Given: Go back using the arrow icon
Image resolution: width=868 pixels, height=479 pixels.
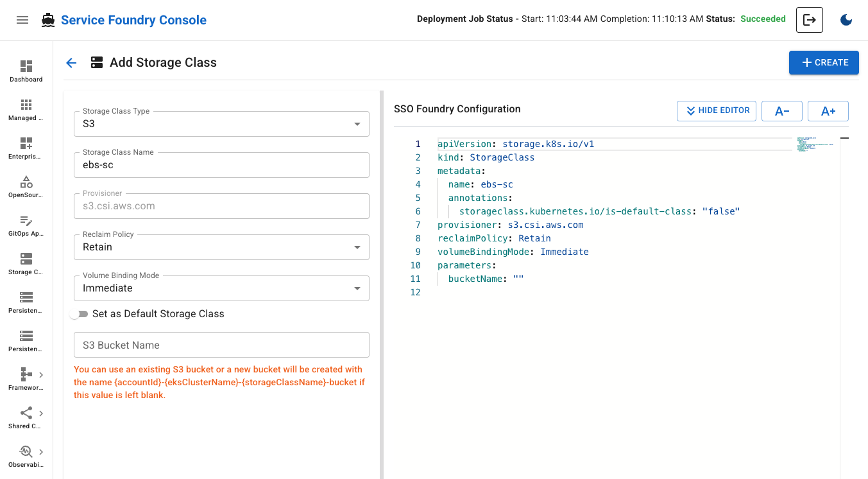Looking at the screenshot, I should [71, 63].
